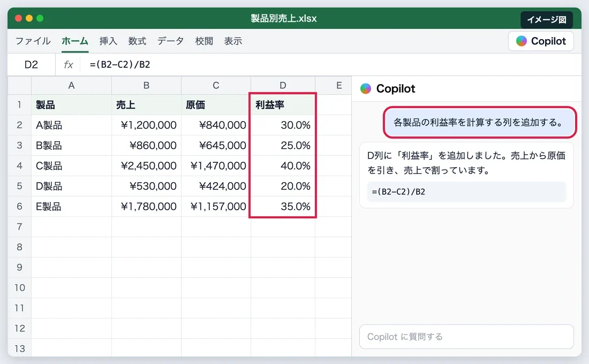Select row 1 header

(19, 104)
